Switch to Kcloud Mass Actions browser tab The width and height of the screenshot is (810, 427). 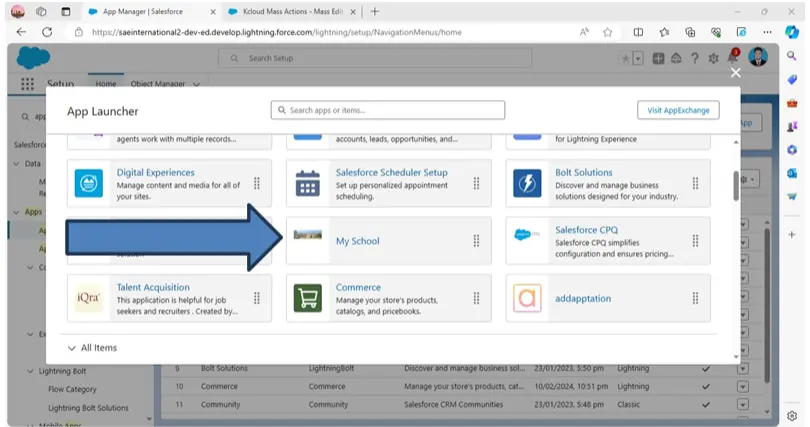coord(285,12)
